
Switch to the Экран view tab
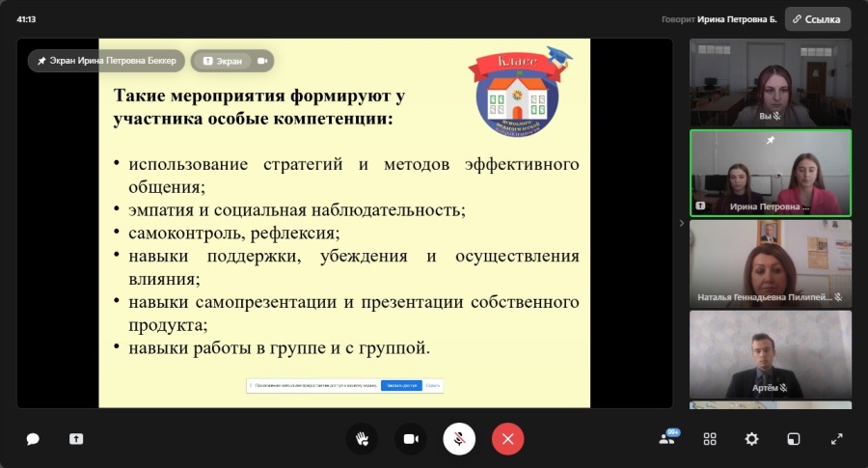click(222, 61)
